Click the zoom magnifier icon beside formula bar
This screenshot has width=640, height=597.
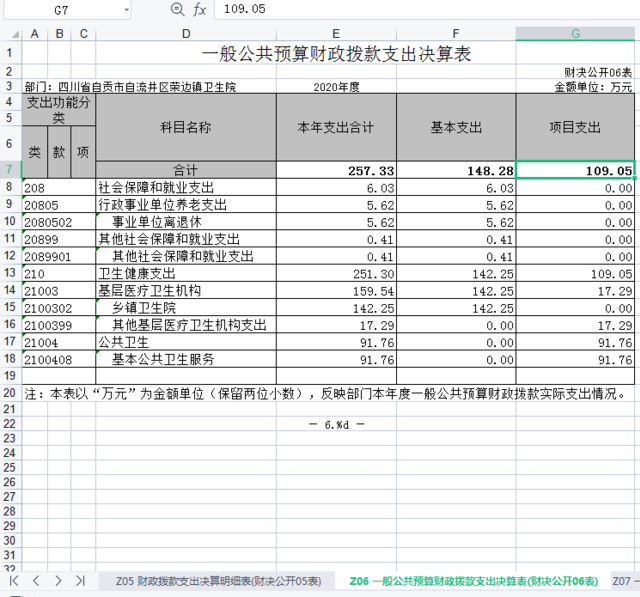click(x=177, y=9)
